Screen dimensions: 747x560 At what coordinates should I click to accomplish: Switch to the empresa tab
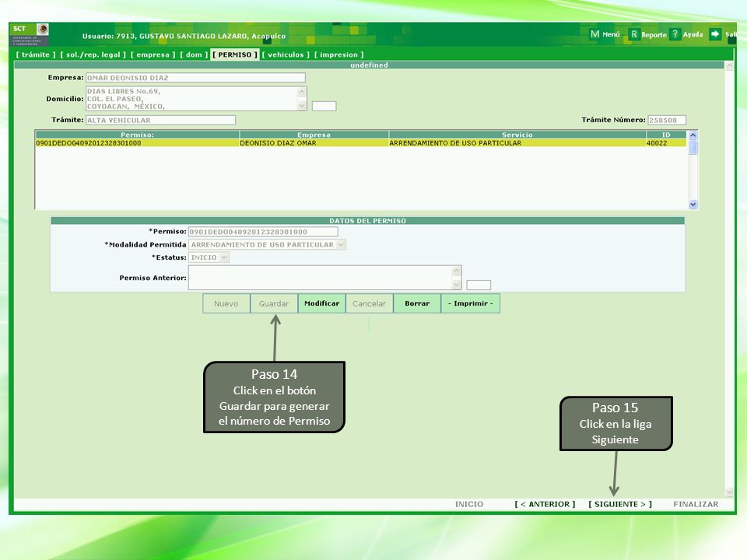click(153, 54)
